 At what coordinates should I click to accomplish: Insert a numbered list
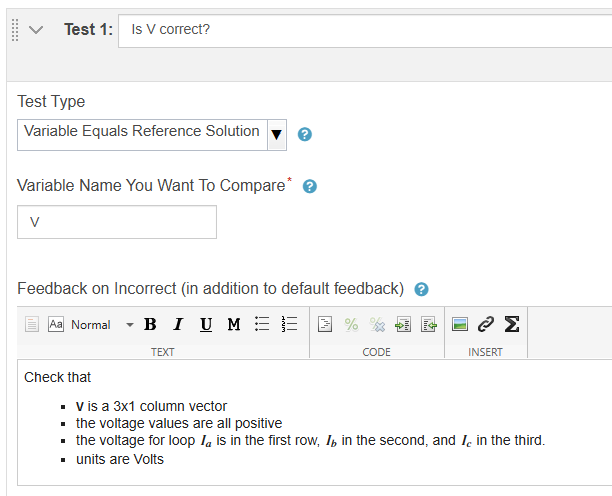point(290,324)
